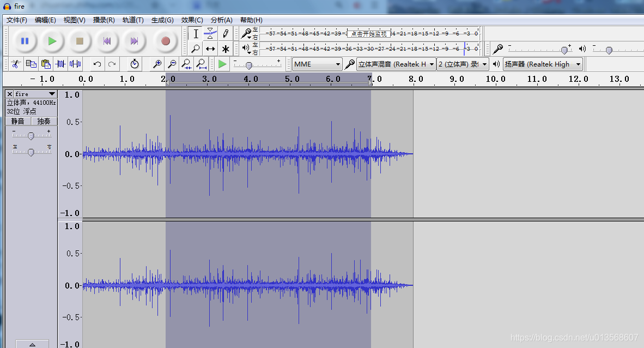Viewport: 644px width, 348px height.
Task: Adjust the playback volume slider
Action: (609, 50)
